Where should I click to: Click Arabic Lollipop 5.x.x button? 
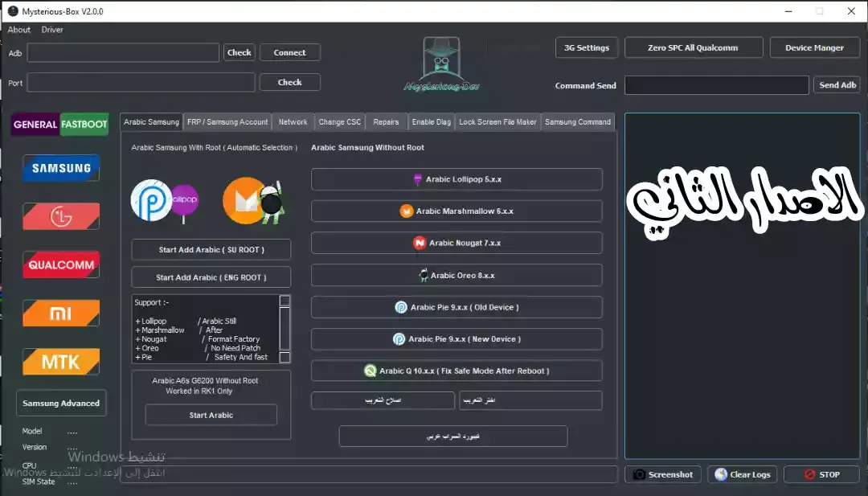click(x=457, y=179)
